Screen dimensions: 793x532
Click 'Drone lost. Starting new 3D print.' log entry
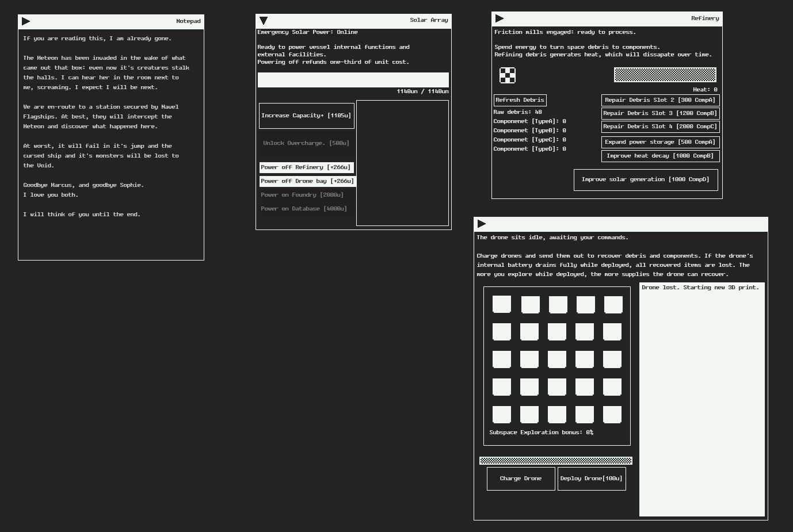(700, 288)
